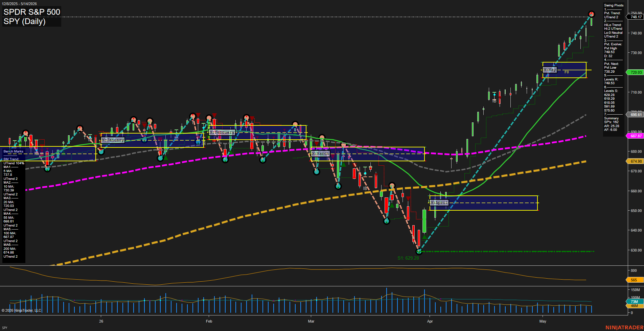Click the 740.00 price axis label
Image resolution: width=644 pixels, height=331 pixels.
click(x=636, y=33)
